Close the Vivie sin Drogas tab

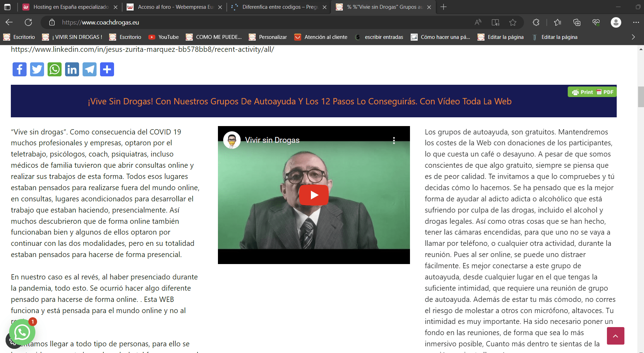point(429,7)
